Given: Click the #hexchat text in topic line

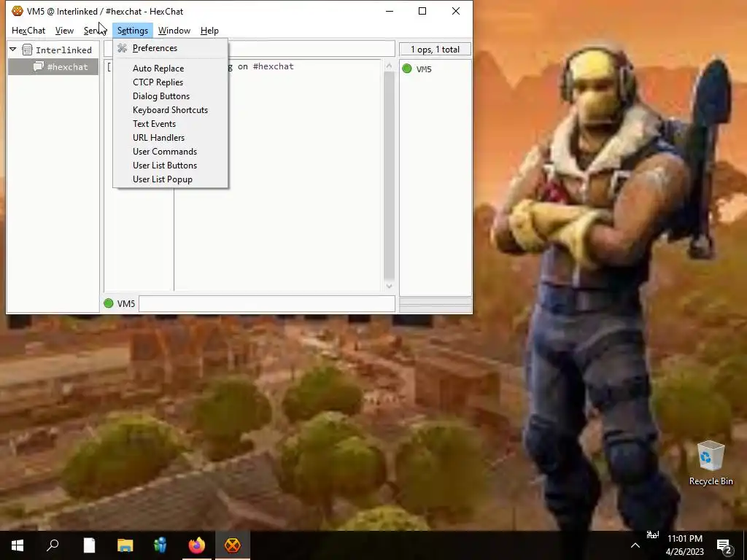Looking at the screenshot, I should tap(273, 66).
